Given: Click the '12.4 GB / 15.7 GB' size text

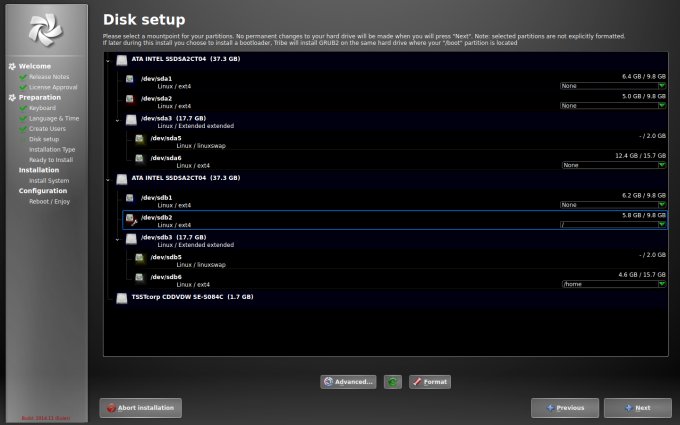Looking at the screenshot, I should 641,156.
